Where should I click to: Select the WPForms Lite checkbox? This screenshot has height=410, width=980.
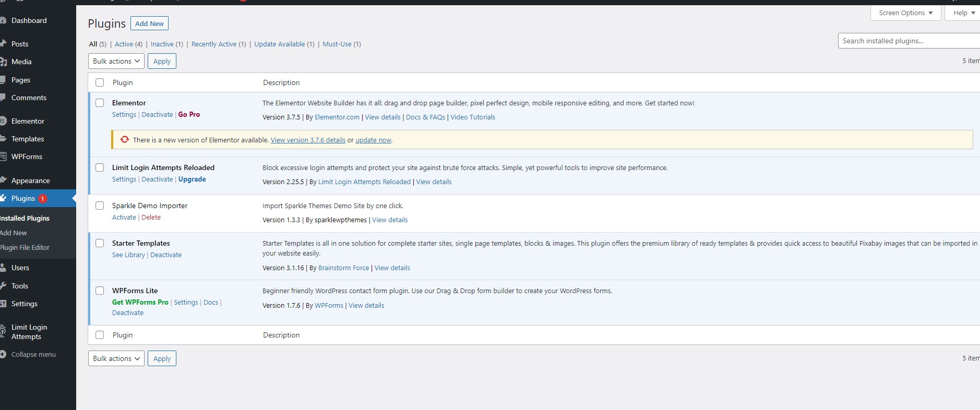coord(100,291)
